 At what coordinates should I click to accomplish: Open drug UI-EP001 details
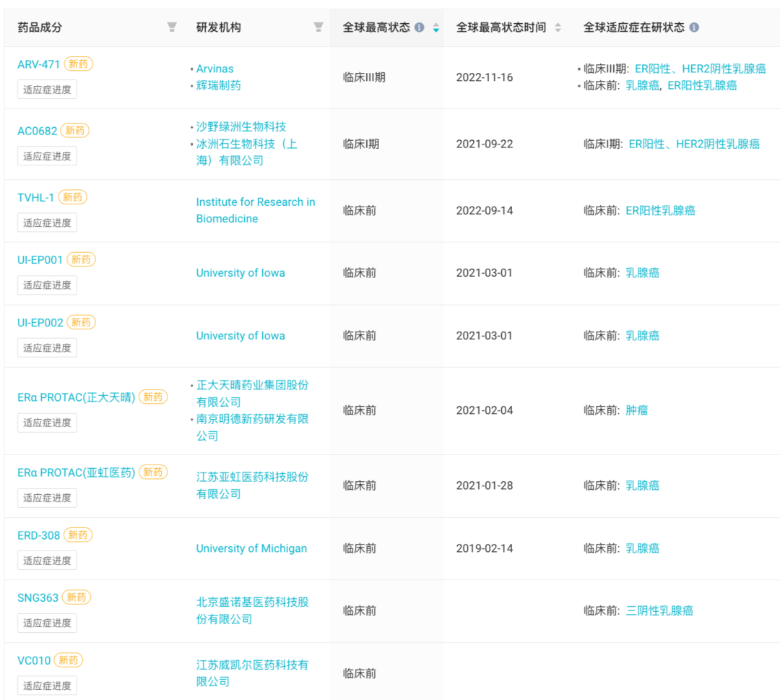pyautogui.click(x=40, y=260)
